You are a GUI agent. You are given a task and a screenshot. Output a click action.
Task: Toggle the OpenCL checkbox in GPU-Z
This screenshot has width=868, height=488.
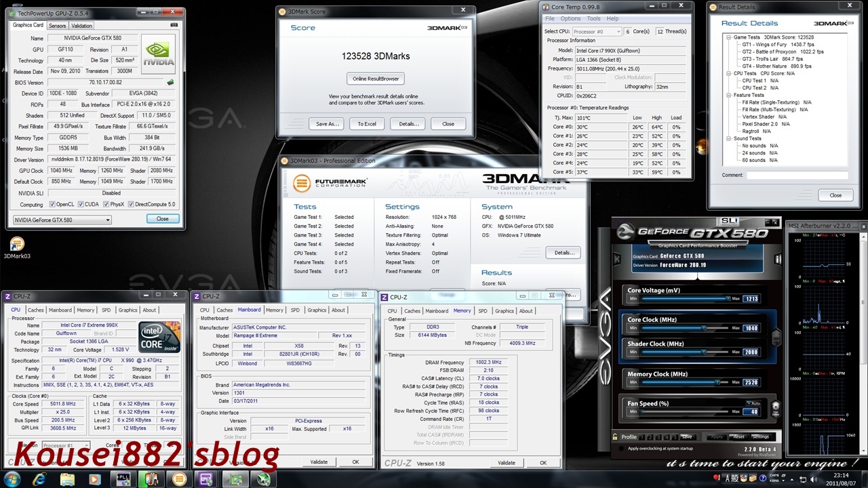(x=53, y=204)
